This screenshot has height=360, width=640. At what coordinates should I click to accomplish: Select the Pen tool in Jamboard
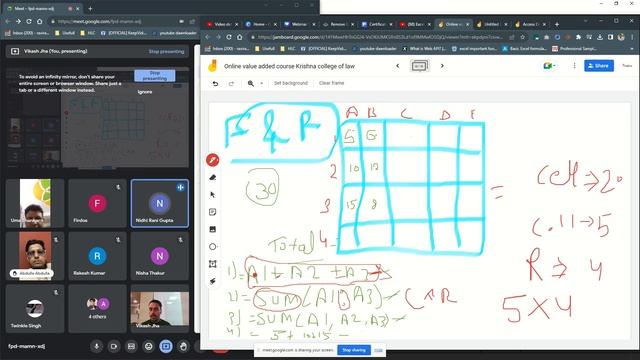(x=213, y=160)
